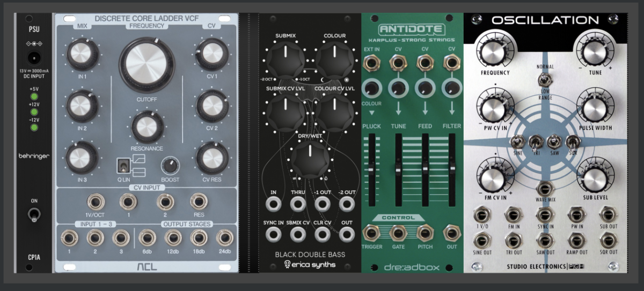Click the IN 2 mix knob
644x291 pixels.
[82, 107]
